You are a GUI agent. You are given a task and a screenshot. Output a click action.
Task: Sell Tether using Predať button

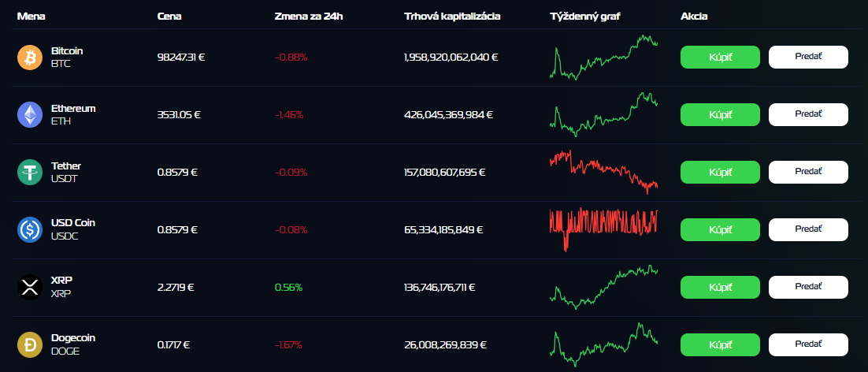tap(808, 172)
